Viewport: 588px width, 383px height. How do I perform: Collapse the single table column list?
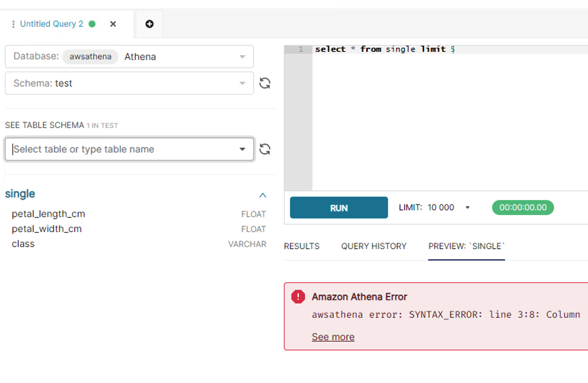pyautogui.click(x=262, y=195)
